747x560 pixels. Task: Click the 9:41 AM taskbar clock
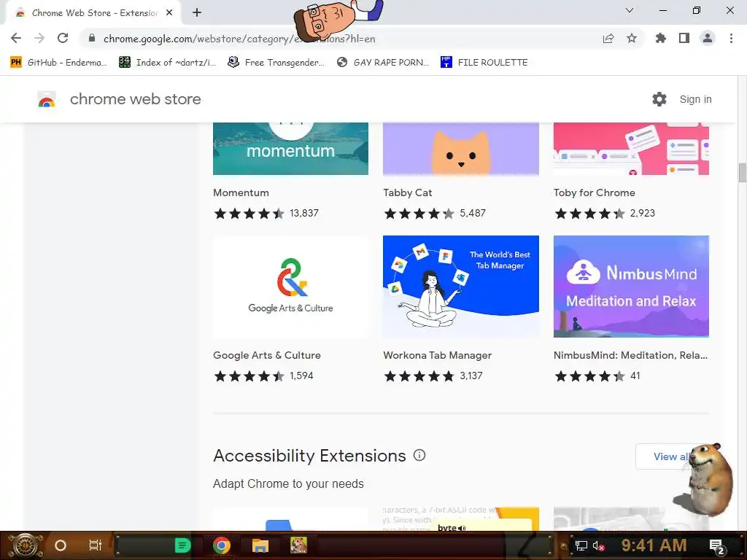pyautogui.click(x=654, y=545)
